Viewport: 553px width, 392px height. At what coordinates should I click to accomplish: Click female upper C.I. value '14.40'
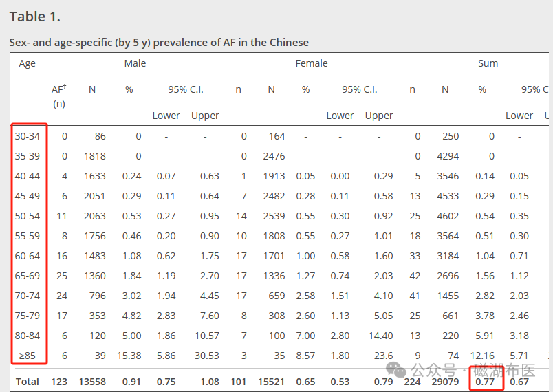(x=381, y=335)
